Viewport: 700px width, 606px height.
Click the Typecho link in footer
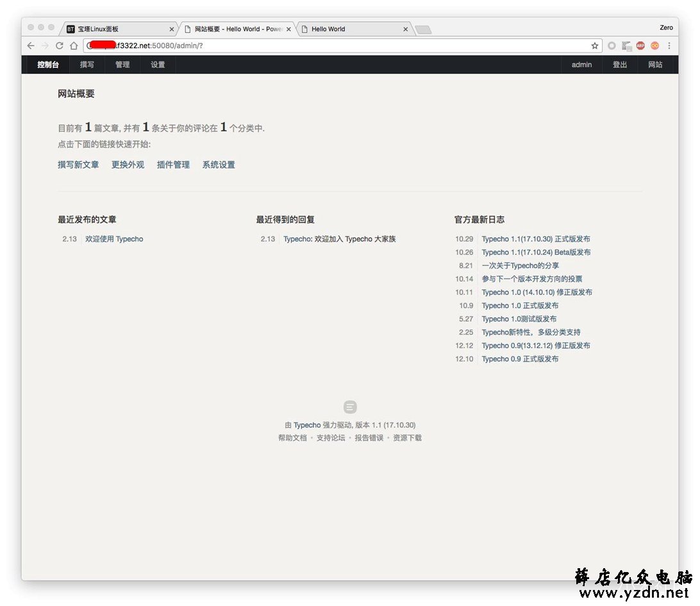307,425
